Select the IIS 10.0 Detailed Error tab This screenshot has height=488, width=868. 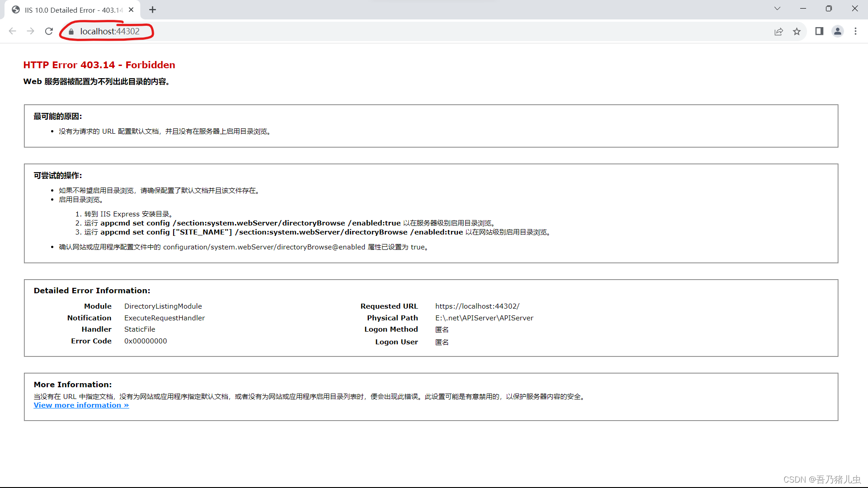(72, 10)
